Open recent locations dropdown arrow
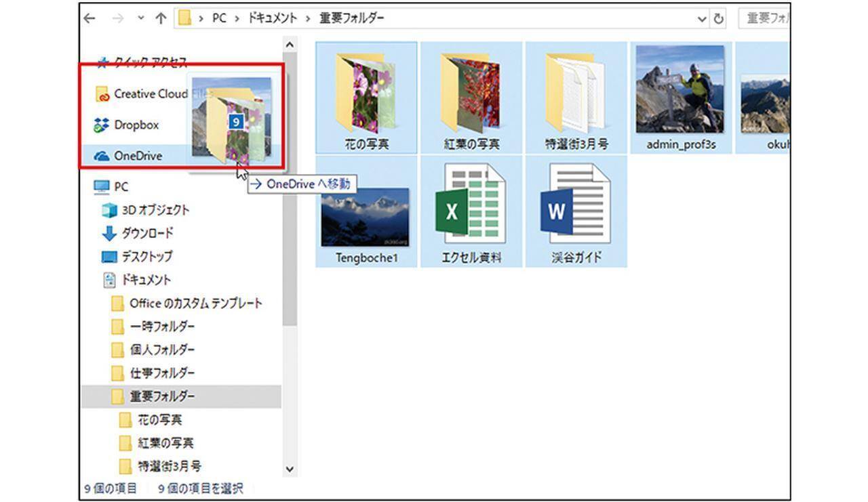This screenshot has width=868, height=502. [140, 19]
